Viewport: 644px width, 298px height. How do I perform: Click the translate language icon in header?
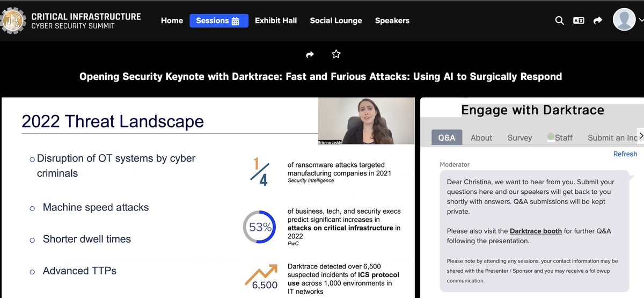coord(579,20)
